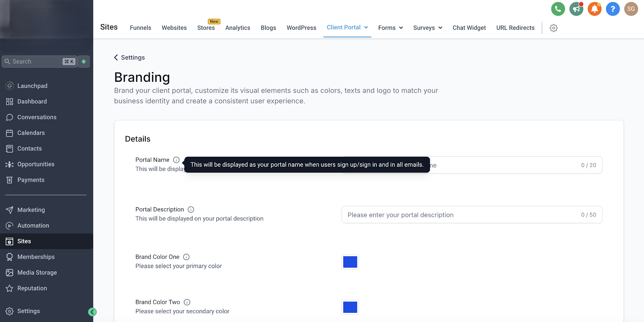This screenshot has height=322, width=644.
Task: Switch to the Funnels tab
Action: [x=140, y=28]
